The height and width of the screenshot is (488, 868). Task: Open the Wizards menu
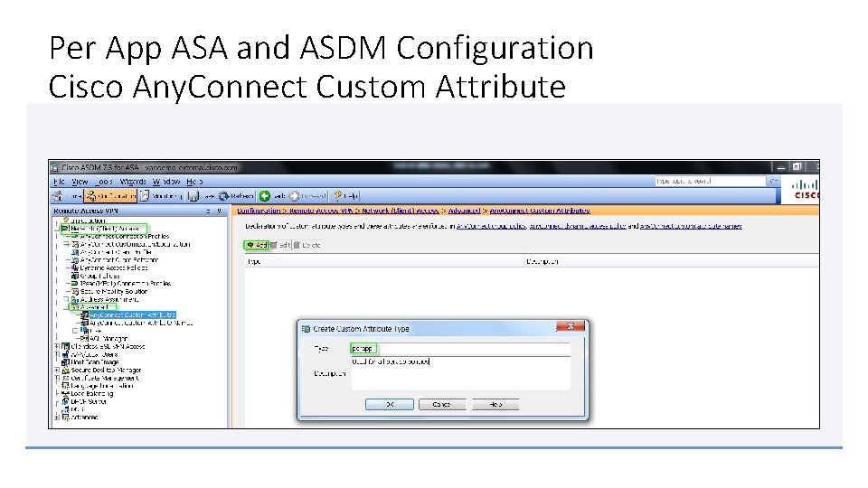tap(133, 182)
